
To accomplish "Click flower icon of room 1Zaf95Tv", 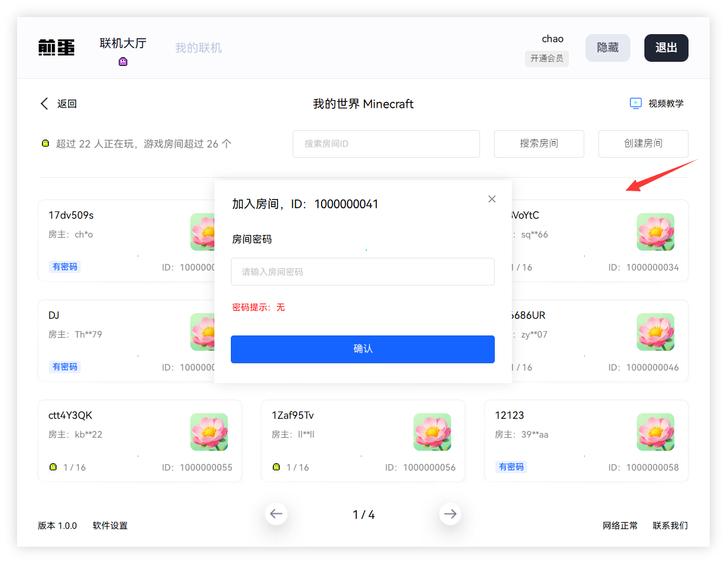I will (x=432, y=432).
